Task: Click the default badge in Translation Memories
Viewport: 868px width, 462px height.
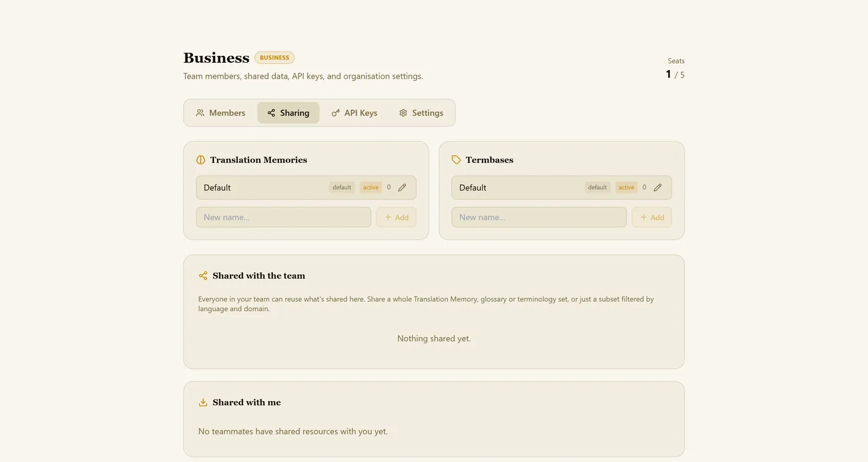Action: pyautogui.click(x=342, y=187)
